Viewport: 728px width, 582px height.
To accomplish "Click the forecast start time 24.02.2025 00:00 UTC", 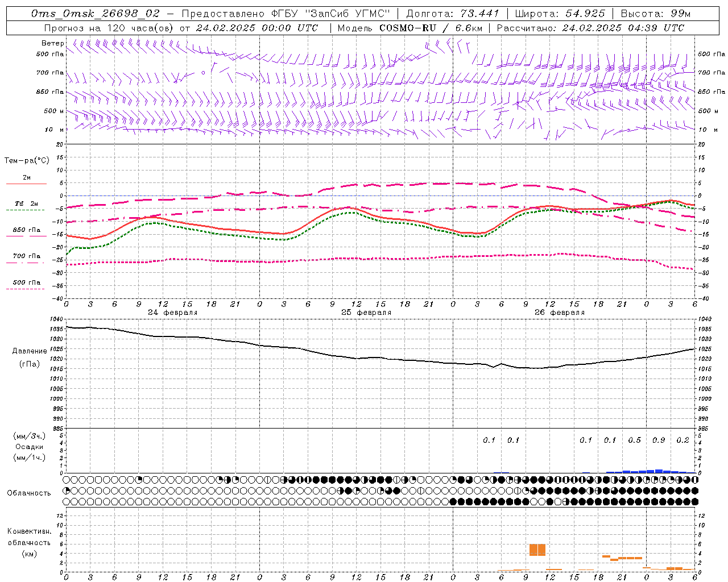I will tap(257, 28).
